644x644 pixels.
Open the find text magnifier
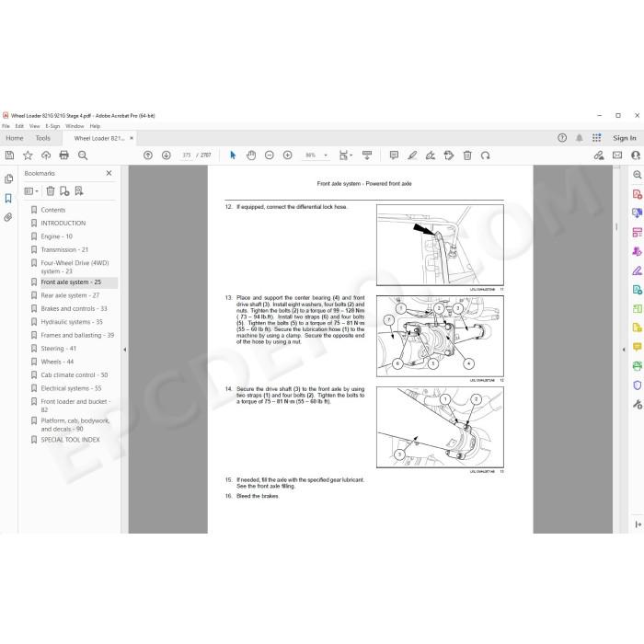(x=83, y=155)
